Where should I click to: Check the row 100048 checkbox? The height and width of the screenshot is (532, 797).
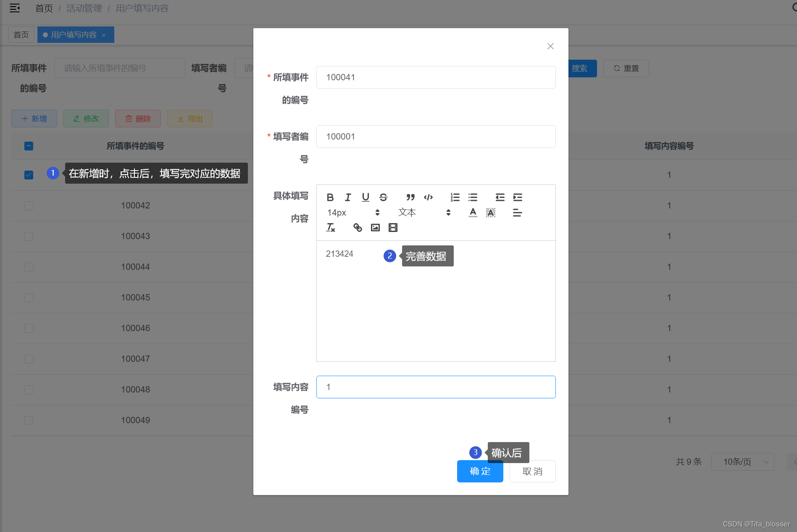pos(29,390)
